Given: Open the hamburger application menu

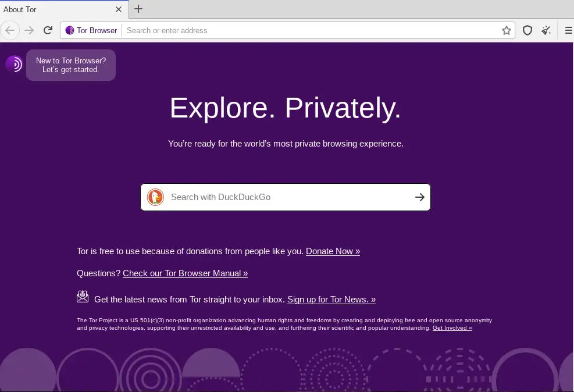Looking at the screenshot, I should [569, 30].
